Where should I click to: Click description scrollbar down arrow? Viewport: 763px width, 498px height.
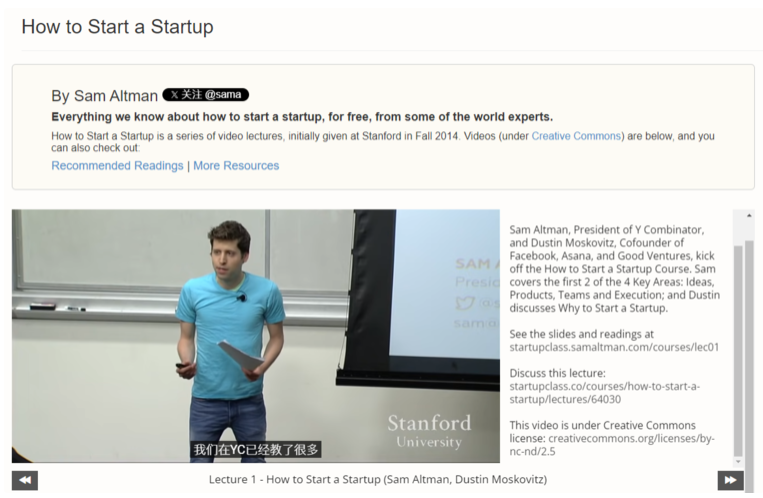(x=739, y=461)
